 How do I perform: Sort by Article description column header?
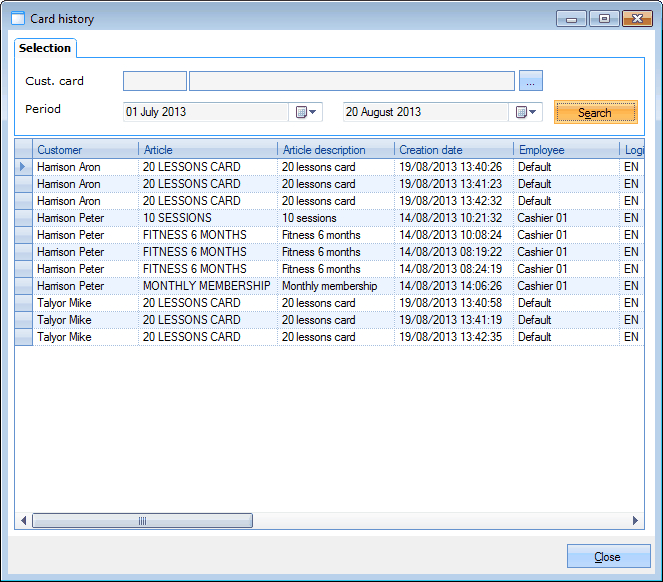point(335,150)
